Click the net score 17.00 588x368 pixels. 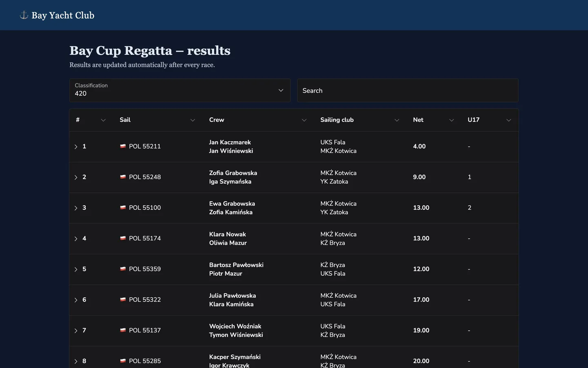pos(421,300)
